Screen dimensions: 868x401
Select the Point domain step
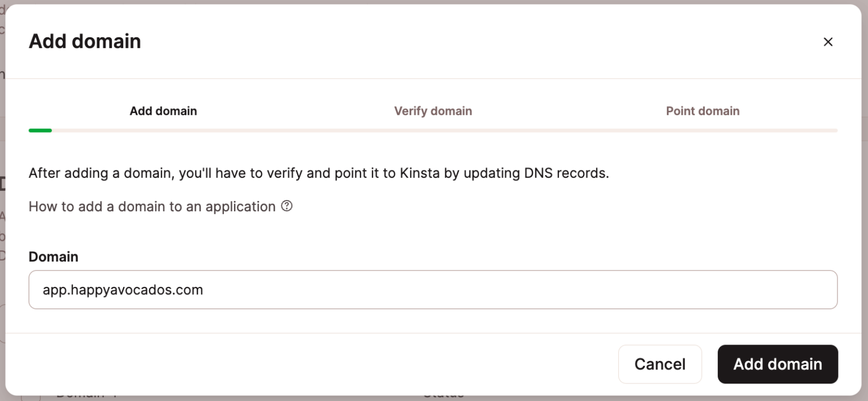pos(702,111)
